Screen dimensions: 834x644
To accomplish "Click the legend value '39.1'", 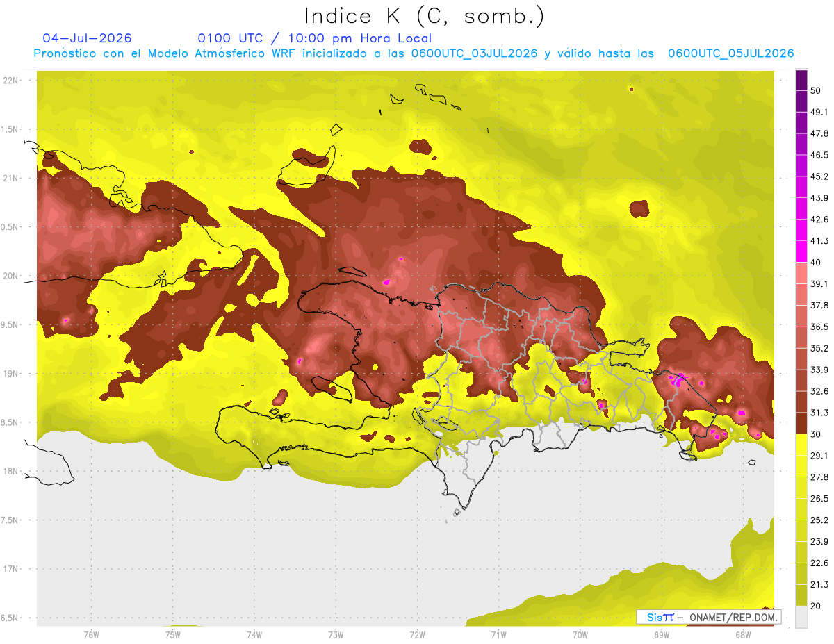I will pos(819,283).
